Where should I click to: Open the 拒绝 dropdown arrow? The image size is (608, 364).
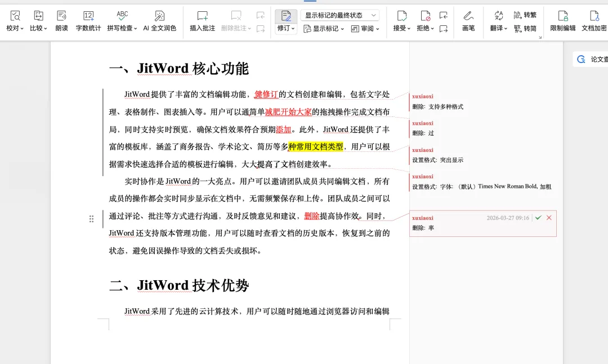pos(432,29)
